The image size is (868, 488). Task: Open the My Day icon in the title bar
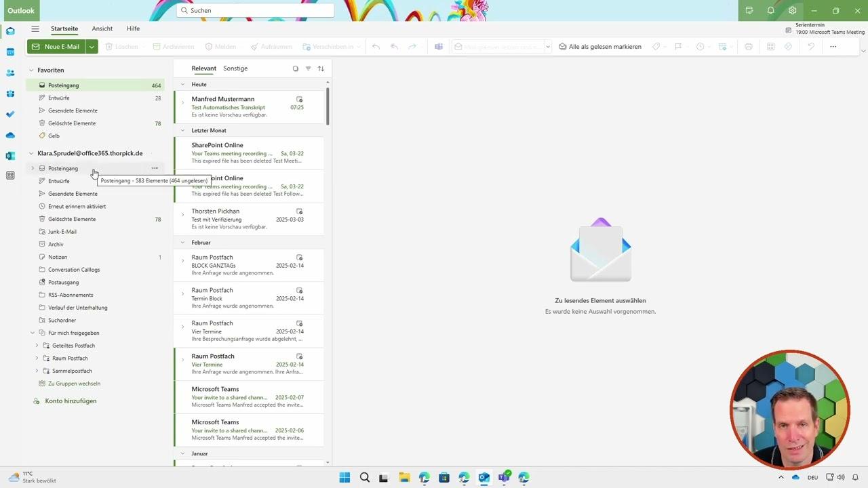pyautogui.click(x=749, y=11)
